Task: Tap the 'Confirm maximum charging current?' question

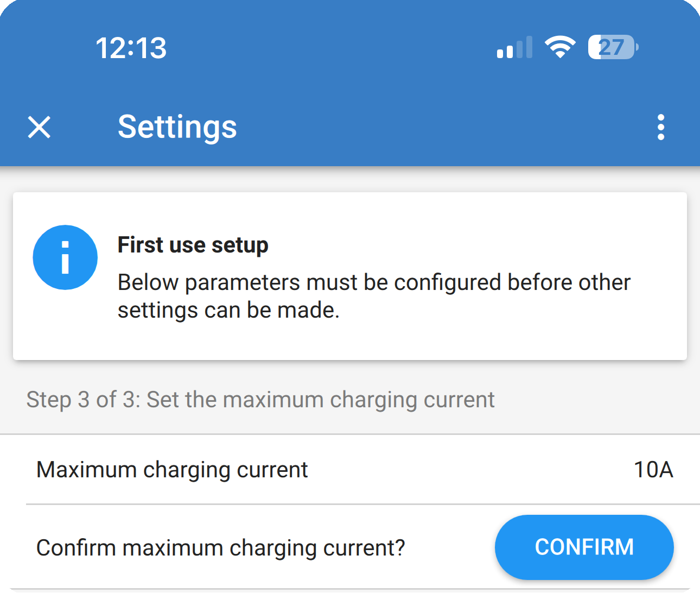Action: (220, 548)
